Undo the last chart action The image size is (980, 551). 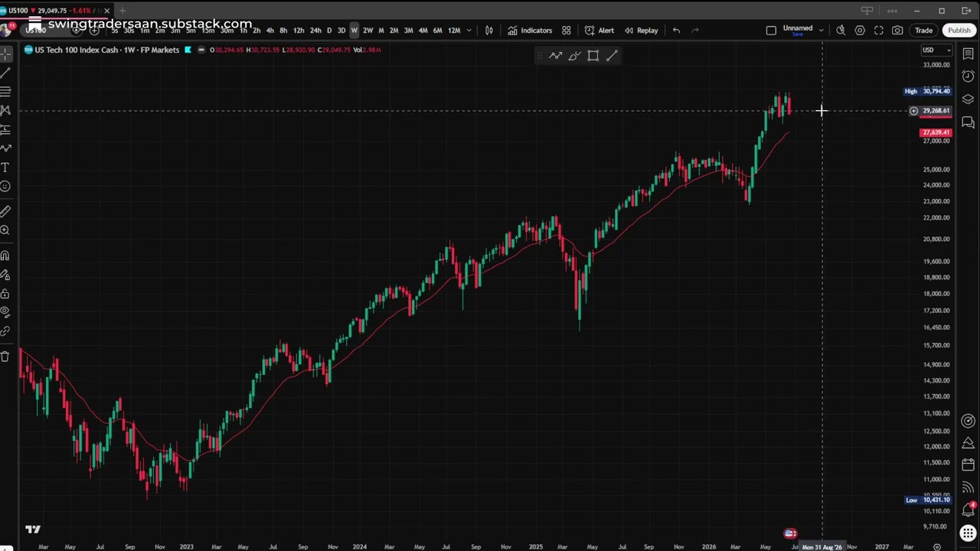click(x=676, y=31)
